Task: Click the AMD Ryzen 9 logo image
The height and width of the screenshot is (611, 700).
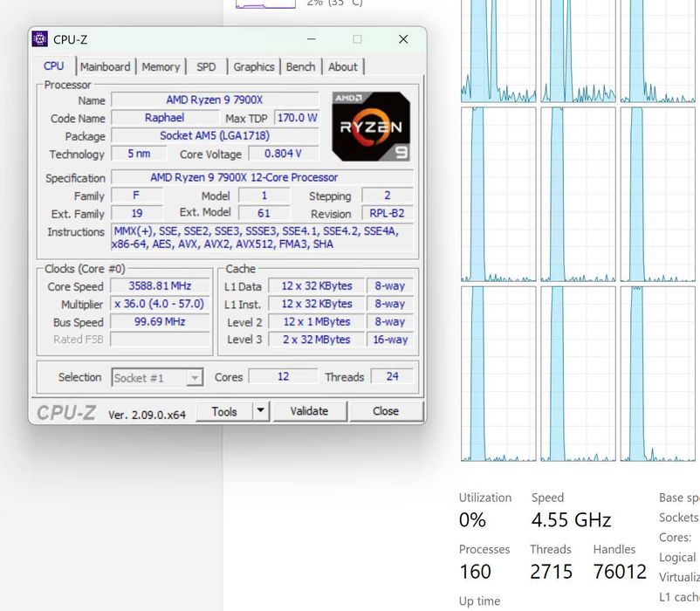Action: tap(371, 127)
